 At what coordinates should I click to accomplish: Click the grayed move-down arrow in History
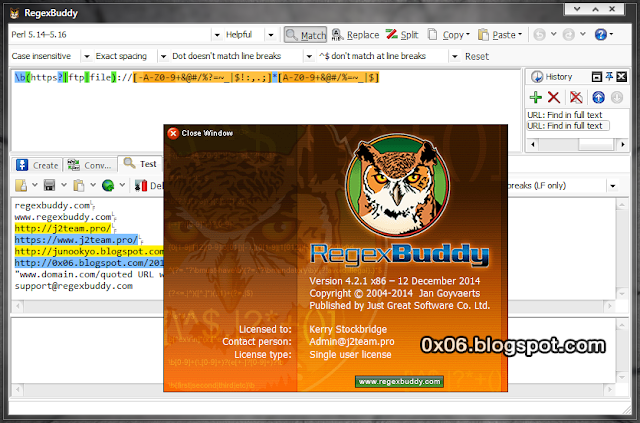click(x=617, y=97)
